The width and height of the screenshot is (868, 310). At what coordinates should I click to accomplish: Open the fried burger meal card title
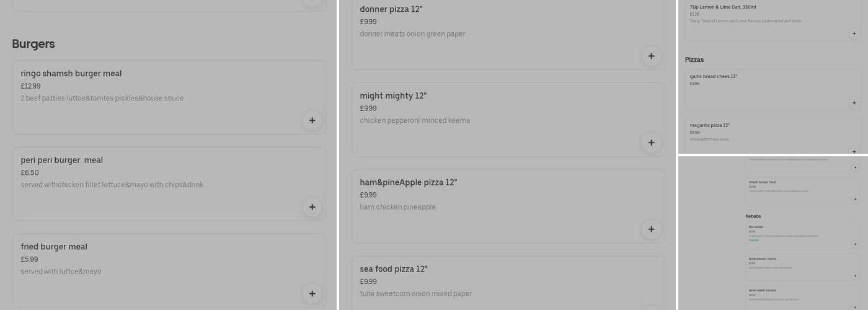(x=54, y=247)
